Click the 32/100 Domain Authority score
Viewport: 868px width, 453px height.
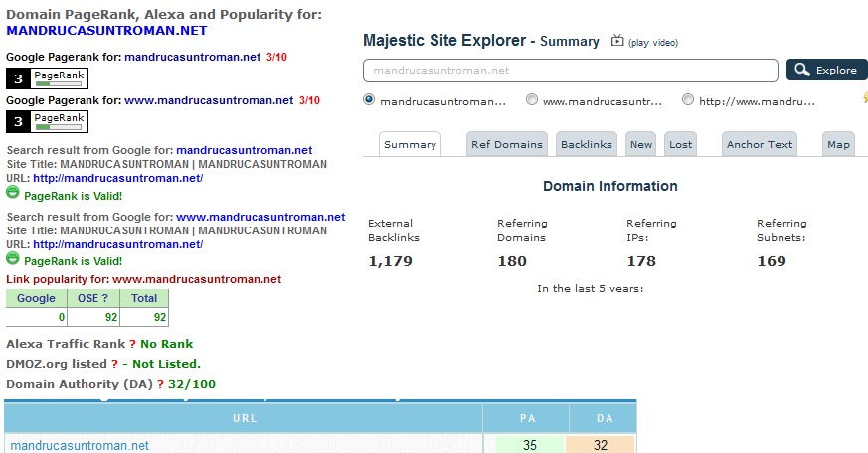[x=192, y=385]
